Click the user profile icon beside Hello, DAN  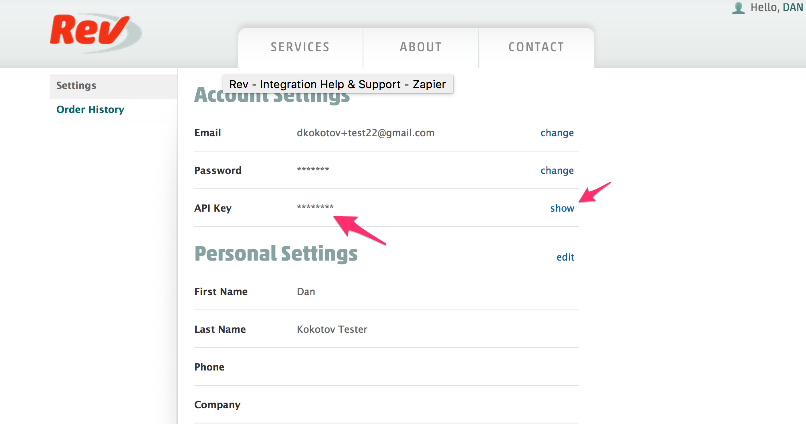tap(738, 8)
